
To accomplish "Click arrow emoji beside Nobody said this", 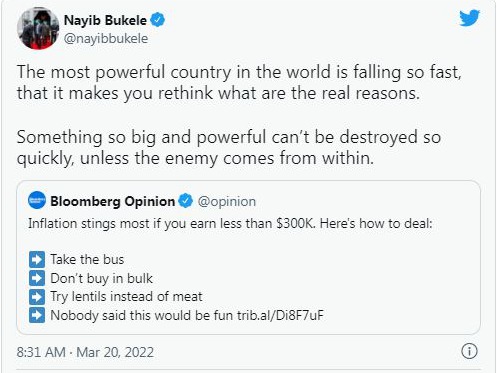I will (37, 315).
